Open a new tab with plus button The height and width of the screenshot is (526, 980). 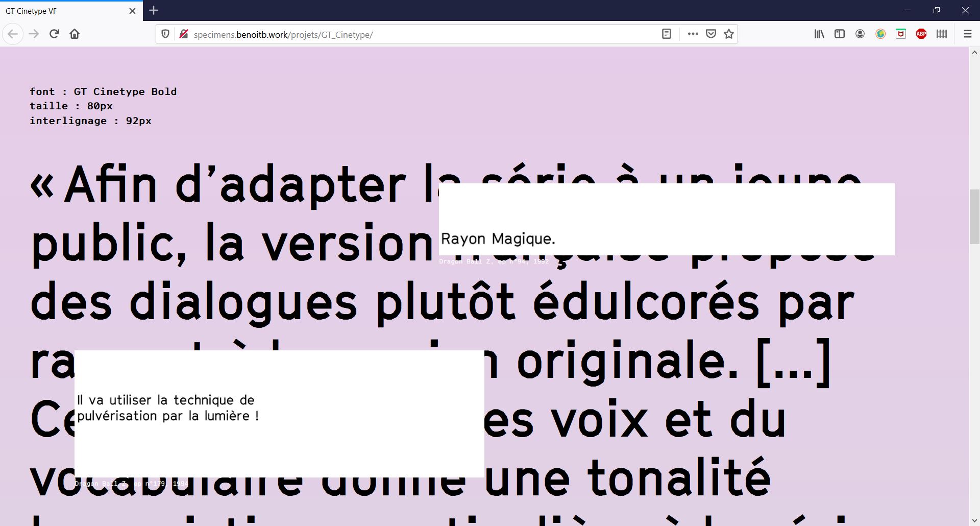pos(154,10)
